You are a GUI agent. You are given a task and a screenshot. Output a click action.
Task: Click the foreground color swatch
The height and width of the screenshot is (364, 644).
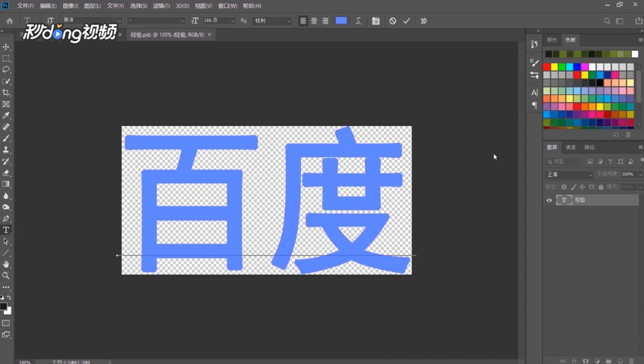tap(4, 306)
